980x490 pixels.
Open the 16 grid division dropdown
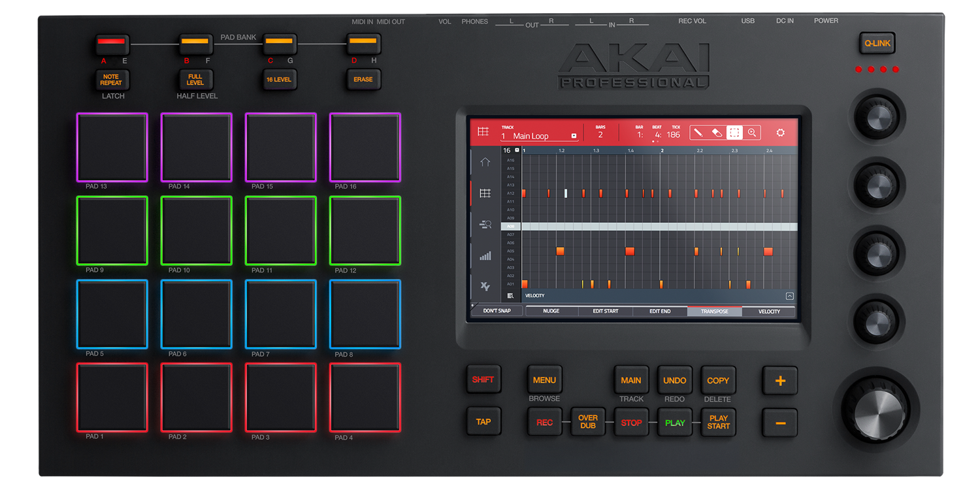tap(517, 150)
